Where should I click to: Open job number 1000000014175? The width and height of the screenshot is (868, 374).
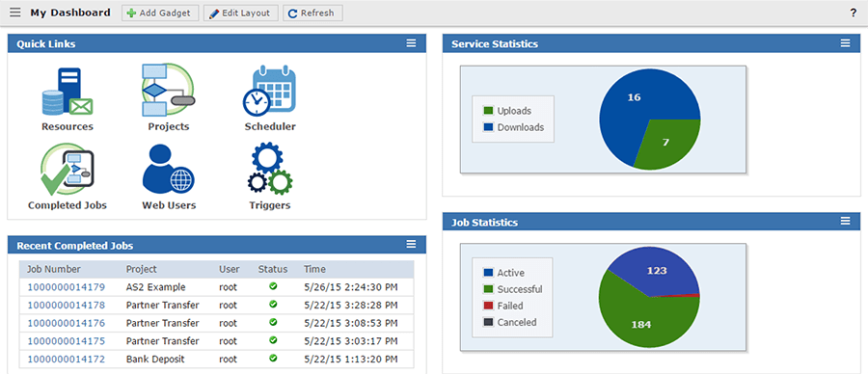[66, 341]
